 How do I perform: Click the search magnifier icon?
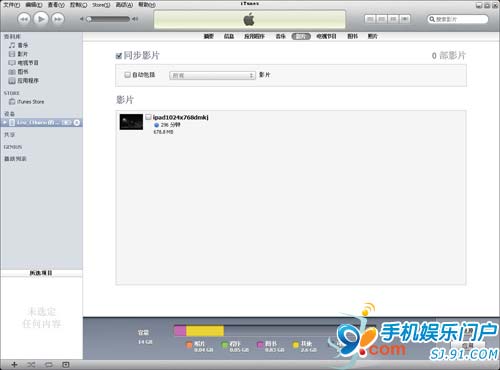click(432, 19)
